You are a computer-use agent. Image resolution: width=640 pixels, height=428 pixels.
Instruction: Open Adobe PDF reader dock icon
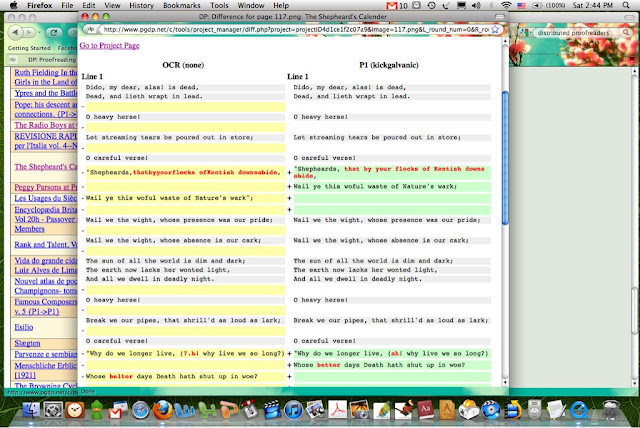pyautogui.click(x=338, y=410)
